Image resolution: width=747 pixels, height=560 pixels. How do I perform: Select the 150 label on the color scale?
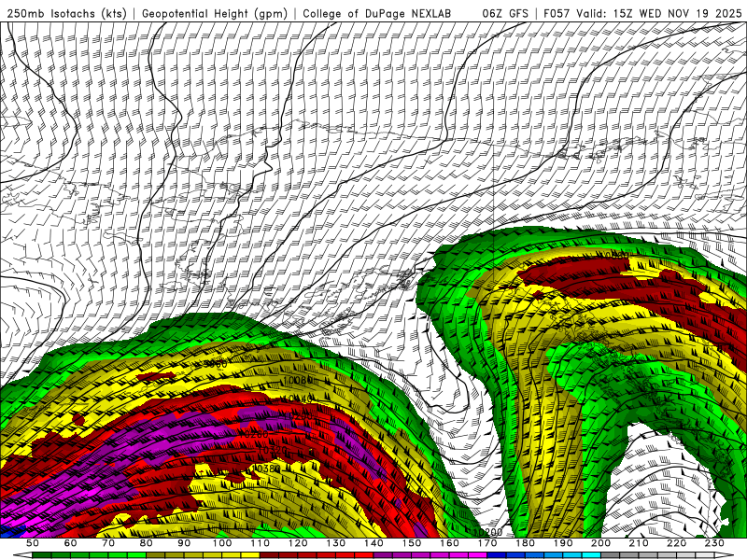[412, 543]
